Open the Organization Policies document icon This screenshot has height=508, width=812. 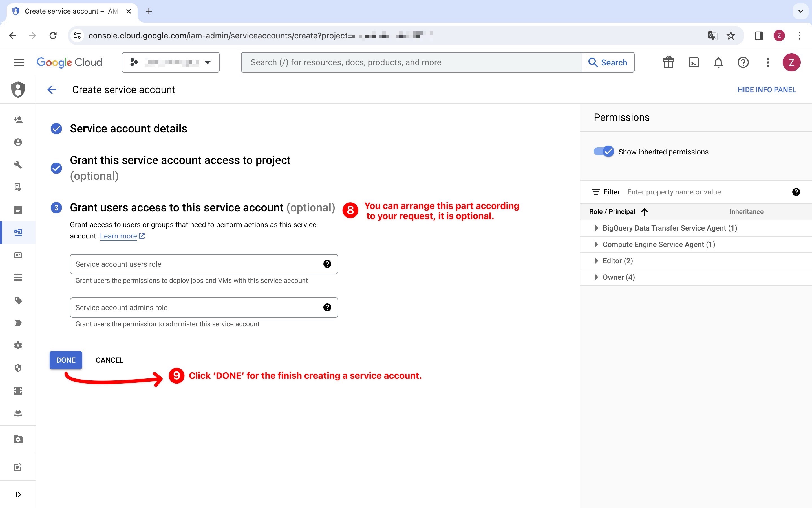coord(18,210)
